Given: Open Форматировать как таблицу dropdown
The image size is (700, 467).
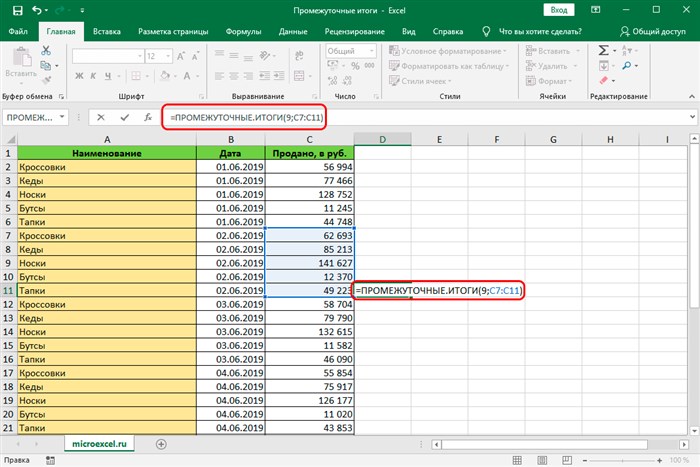Looking at the screenshot, I should pos(449,66).
